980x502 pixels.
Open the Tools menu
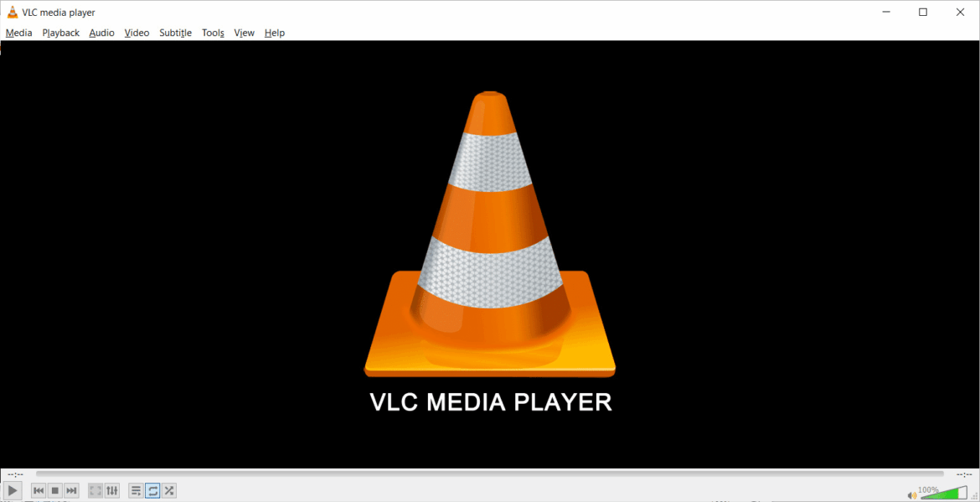pos(213,33)
